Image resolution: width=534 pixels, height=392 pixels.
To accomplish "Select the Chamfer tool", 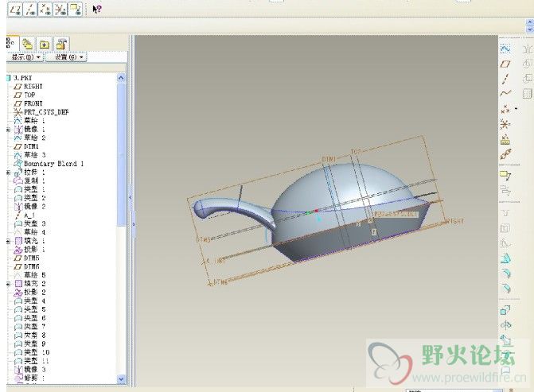I will tap(505, 288).
